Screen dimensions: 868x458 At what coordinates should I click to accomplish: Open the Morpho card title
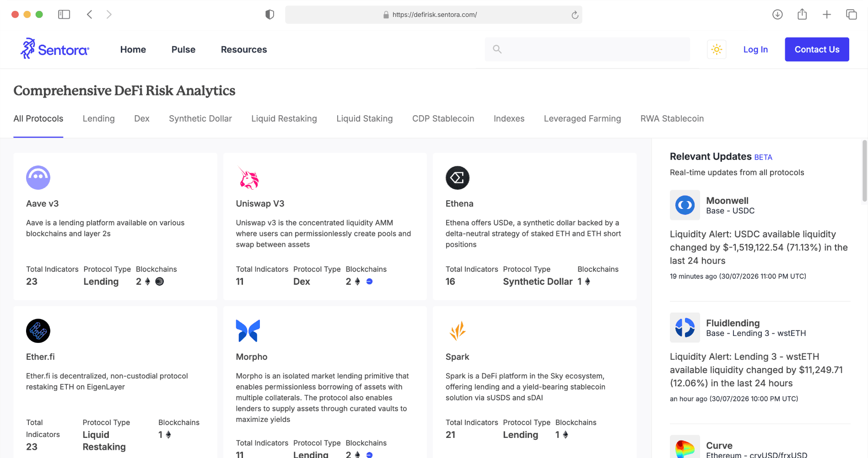tap(252, 357)
